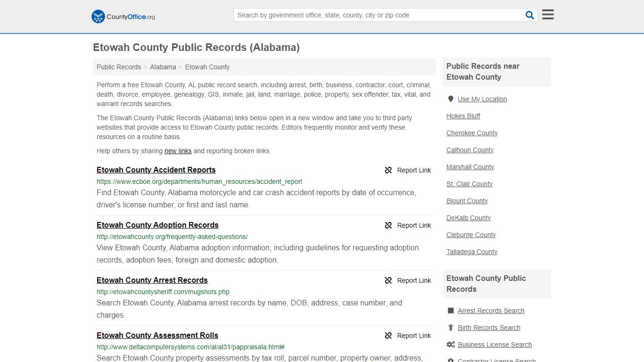
Task: Click the Contractor License Search icon
Action: pos(450,360)
